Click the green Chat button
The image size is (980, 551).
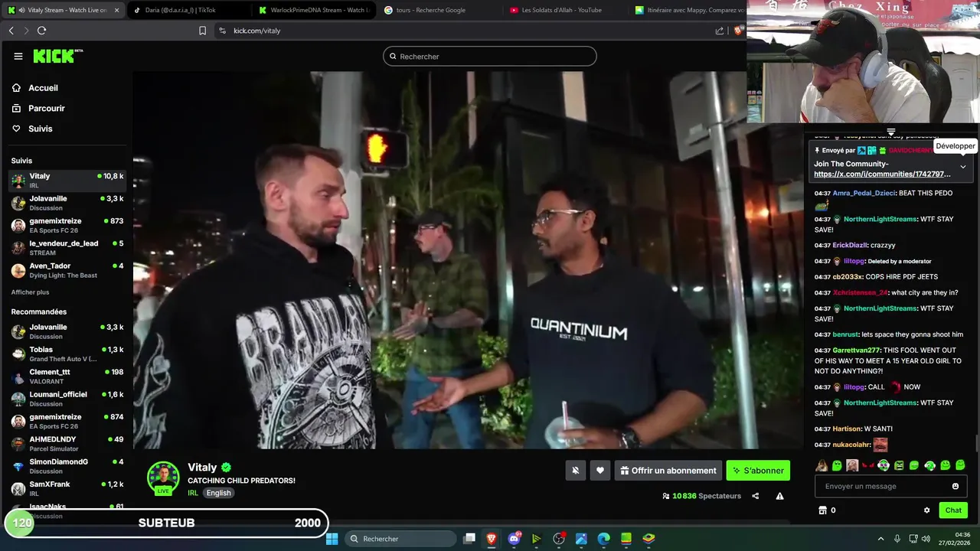click(953, 510)
